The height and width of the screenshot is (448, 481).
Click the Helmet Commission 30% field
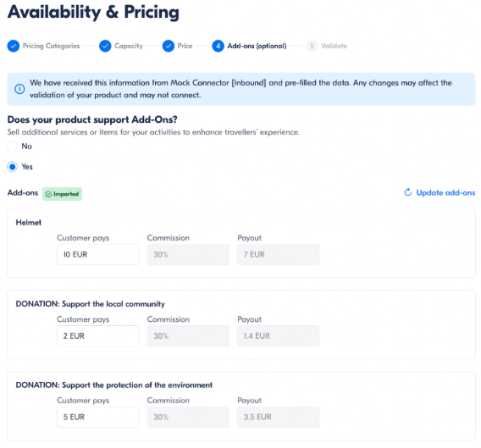point(188,254)
